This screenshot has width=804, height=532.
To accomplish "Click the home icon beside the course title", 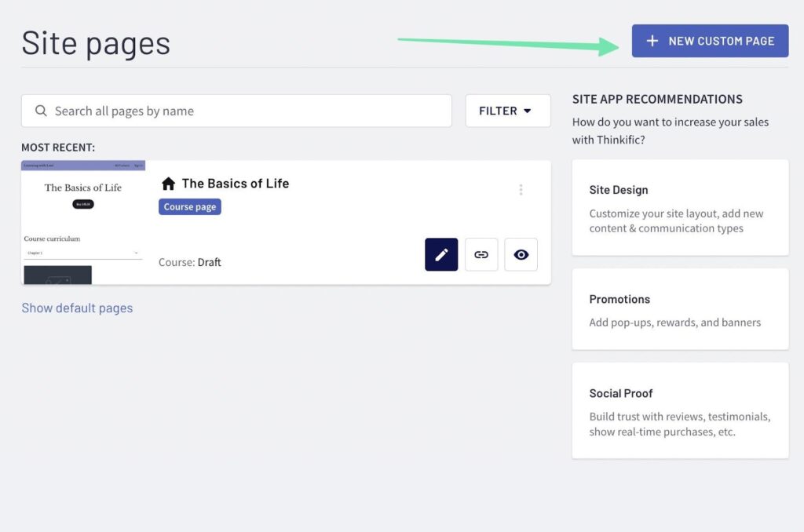I will click(x=168, y=184).
